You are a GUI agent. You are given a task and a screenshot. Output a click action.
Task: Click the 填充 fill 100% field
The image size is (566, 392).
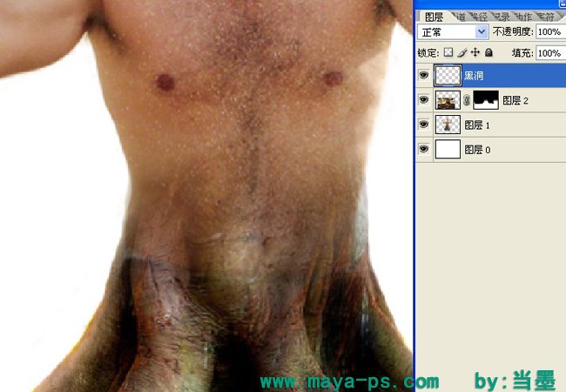[x=550, y=53]
